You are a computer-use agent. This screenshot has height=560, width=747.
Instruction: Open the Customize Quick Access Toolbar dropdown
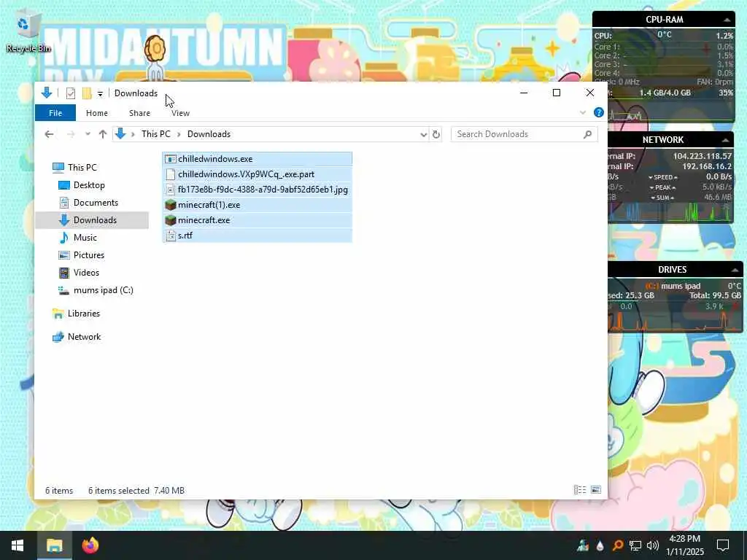click(100, 94)
